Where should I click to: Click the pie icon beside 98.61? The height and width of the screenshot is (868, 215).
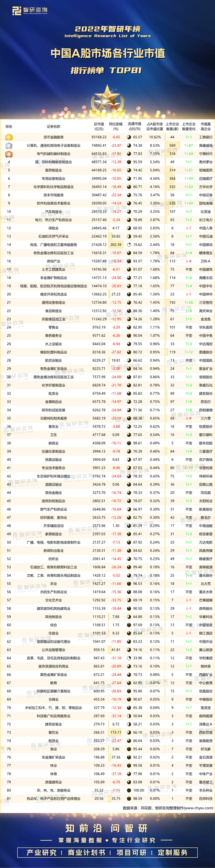click(x=129, y=443)
